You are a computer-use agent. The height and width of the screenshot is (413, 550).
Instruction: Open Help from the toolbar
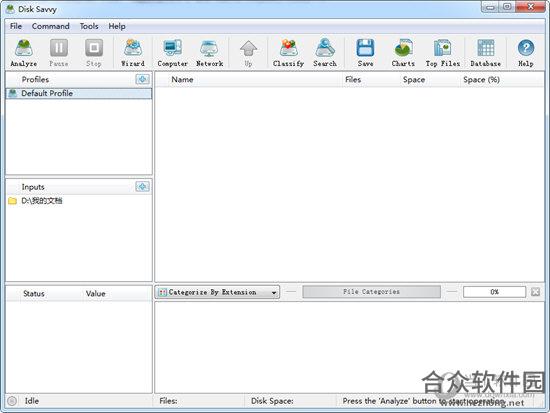pos(526,53)
